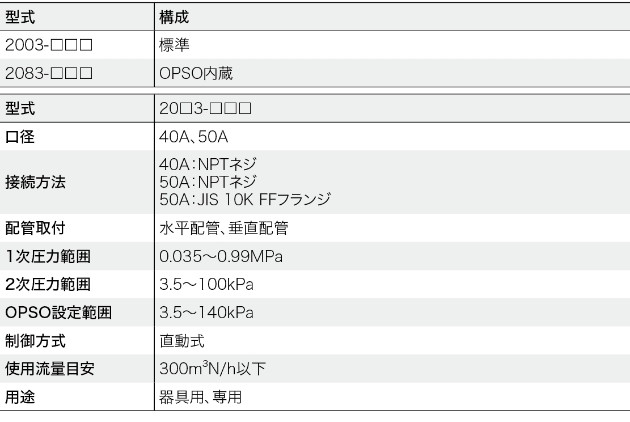
Task: Select the 2083-□□□ model cell
Action: [49, 73]
